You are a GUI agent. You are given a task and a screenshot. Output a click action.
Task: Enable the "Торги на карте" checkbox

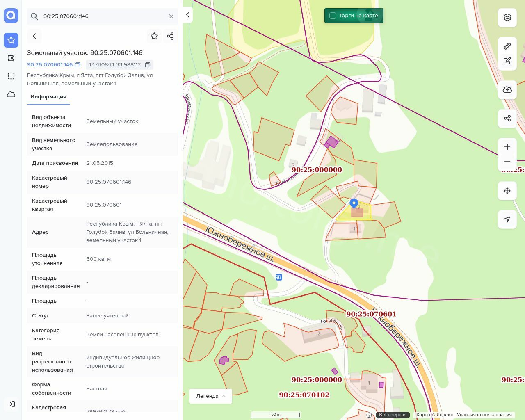click(333, 16)
